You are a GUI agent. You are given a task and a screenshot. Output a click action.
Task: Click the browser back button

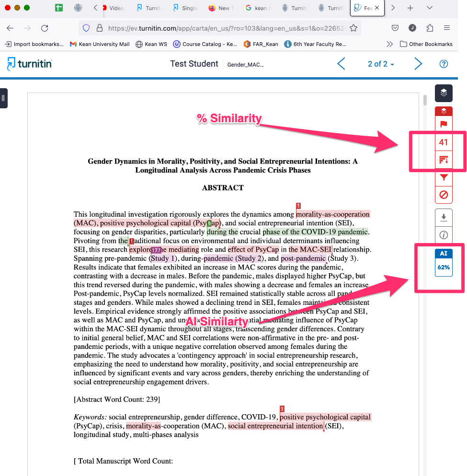click(10, 28)
